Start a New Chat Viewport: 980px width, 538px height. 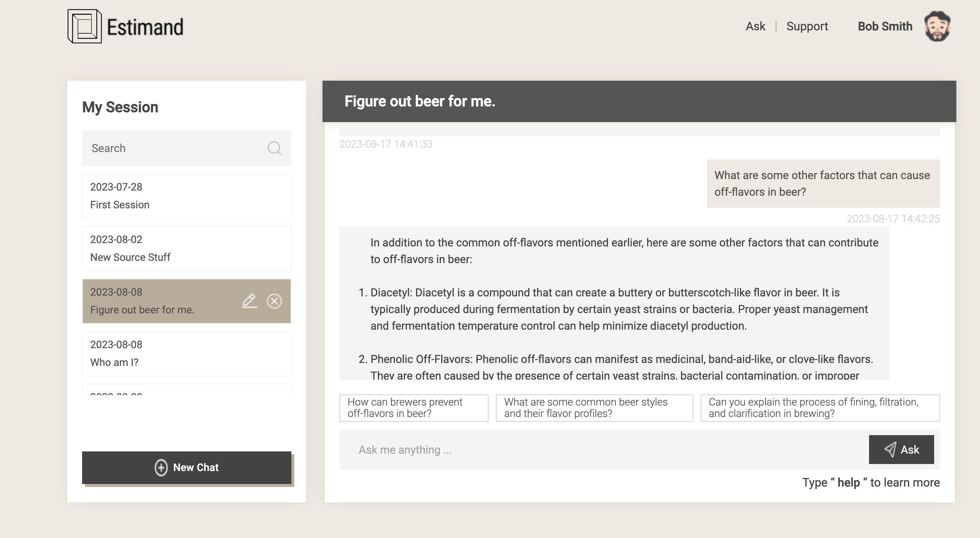pos(186,468)
